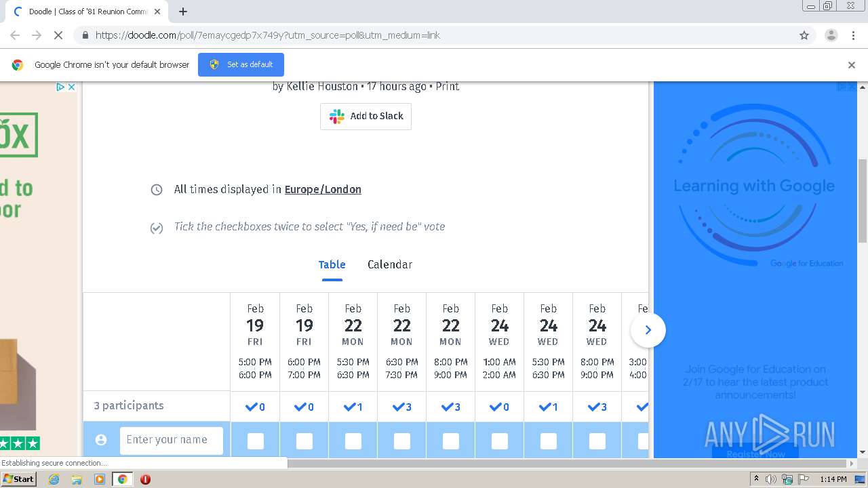Dismiss the default browser notification bar
This screenshot has width=868, height=488.
coord(852,65)
